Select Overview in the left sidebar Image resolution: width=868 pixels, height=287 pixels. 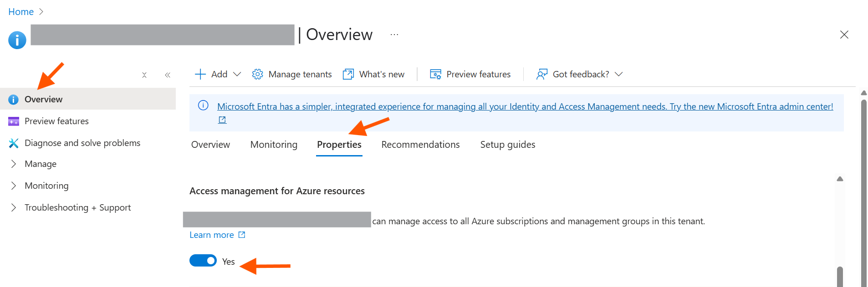(88, 99)
